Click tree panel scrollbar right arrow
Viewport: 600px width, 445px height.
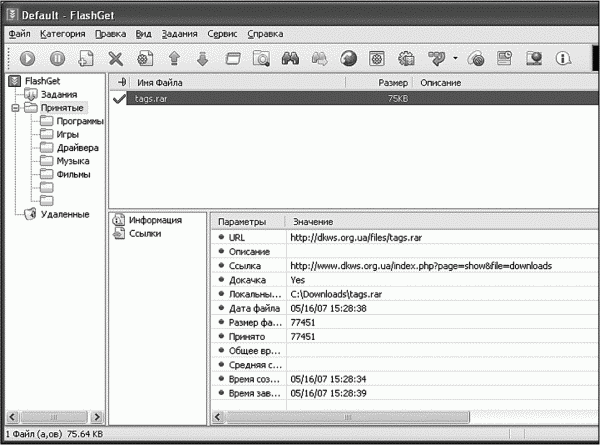coord(97,417)
